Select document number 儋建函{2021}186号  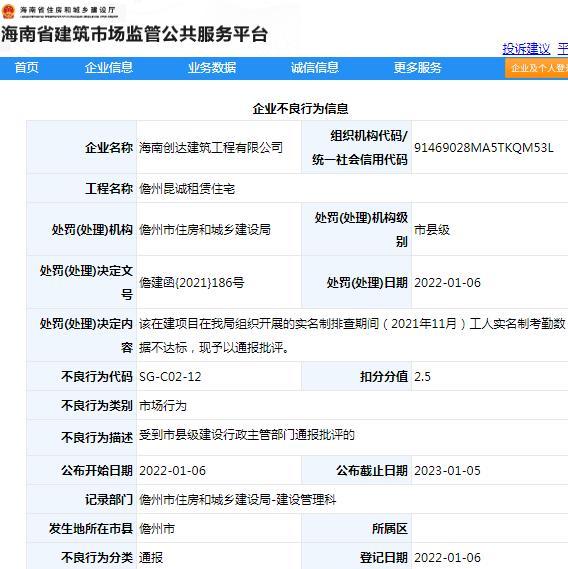click(192, 282)
